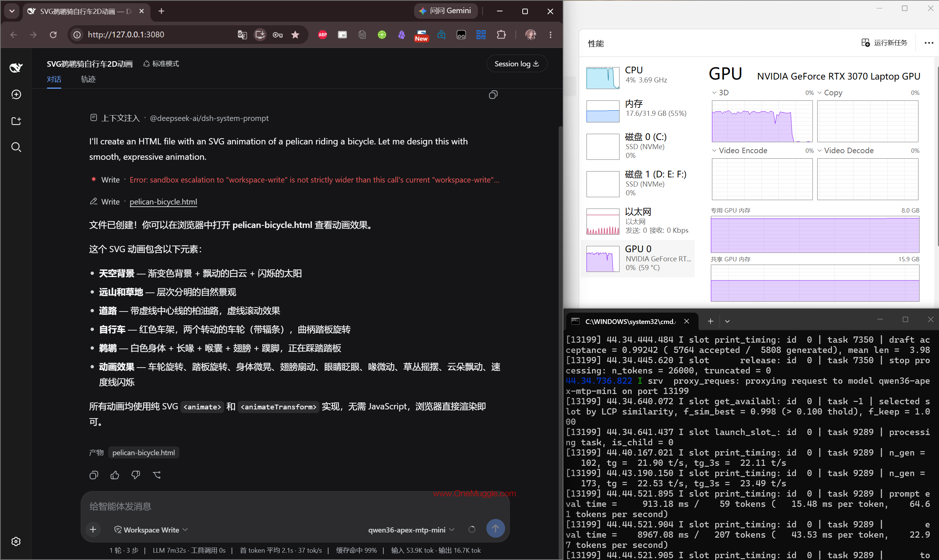
Task: Open the qwen36-apex-mtp-mini model selector
Action: (411, 530)
